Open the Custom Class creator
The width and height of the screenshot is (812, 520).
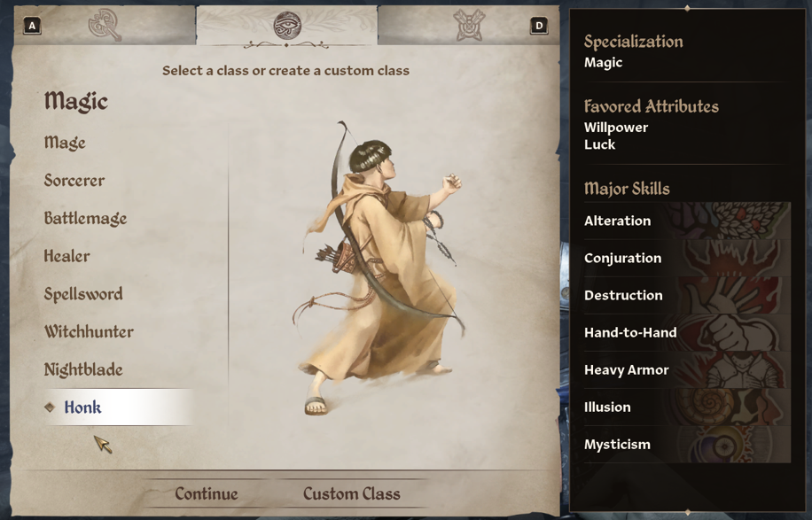coord(352,493)
